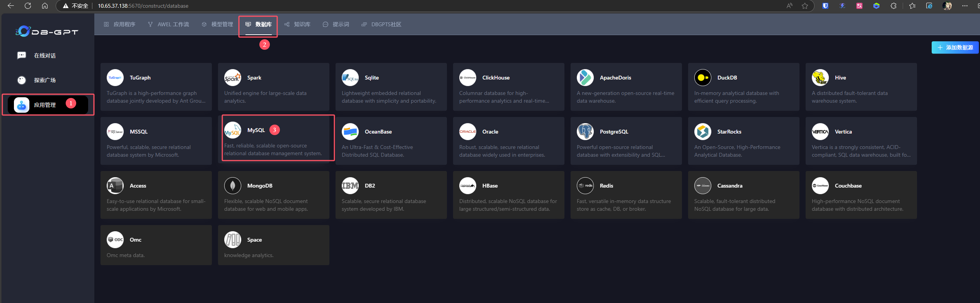Click the TuGraph database logo icon
This screenshot has height=303, width=980.
point(115,78)
